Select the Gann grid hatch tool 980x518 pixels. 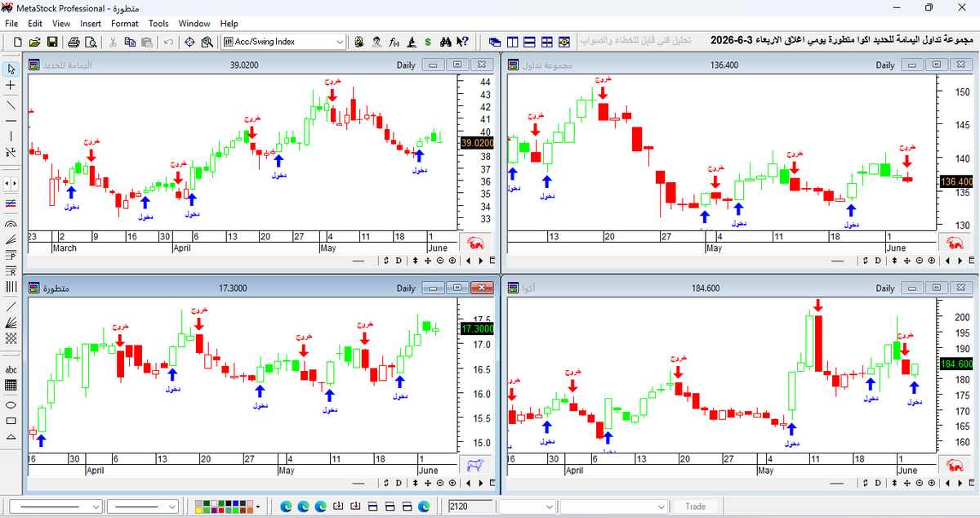[11, 337]
